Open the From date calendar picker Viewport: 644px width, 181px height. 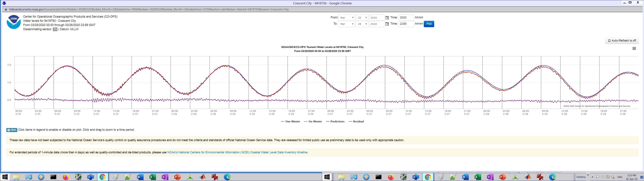(x=387, y=18)
